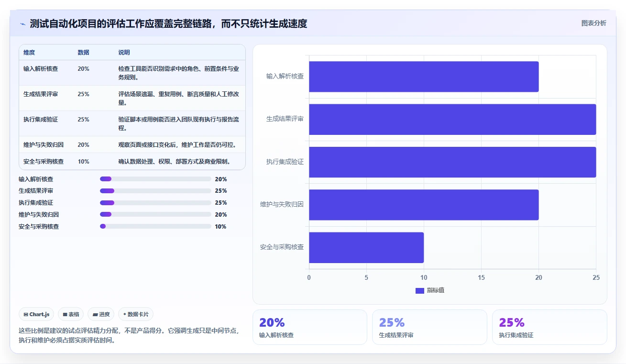Click the x-axis tick label 5
The image size is (626, 364).
click(x=366, y=278)
